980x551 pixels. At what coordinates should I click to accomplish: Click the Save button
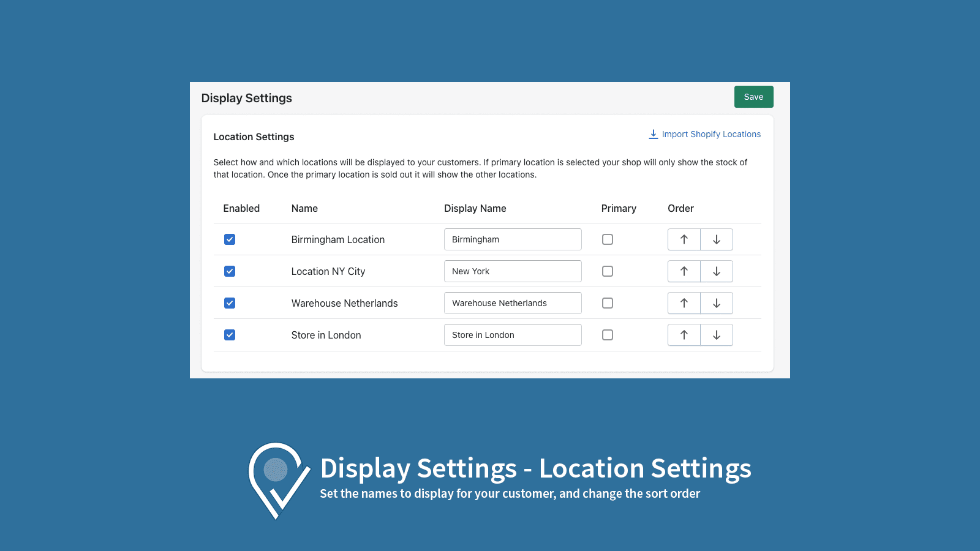click(x=753, y=97)
